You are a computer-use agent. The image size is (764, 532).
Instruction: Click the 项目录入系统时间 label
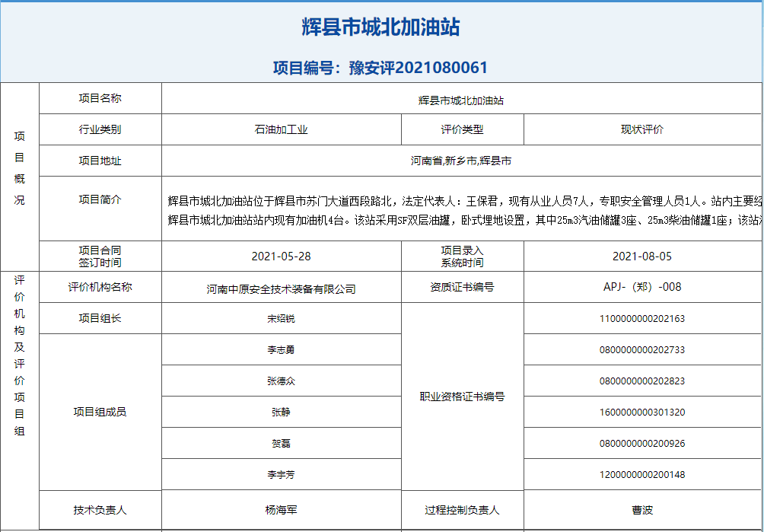[x=462, y=256]
